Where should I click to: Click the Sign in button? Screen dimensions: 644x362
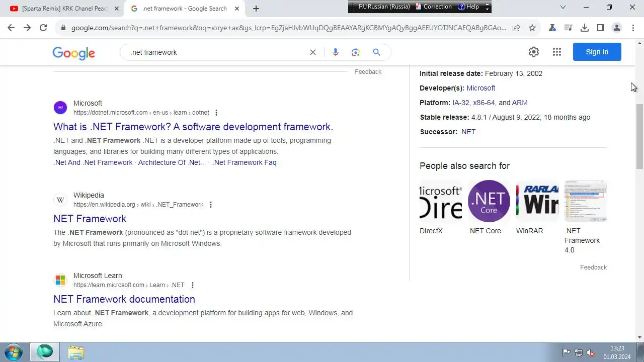click(x=597, y=52)
